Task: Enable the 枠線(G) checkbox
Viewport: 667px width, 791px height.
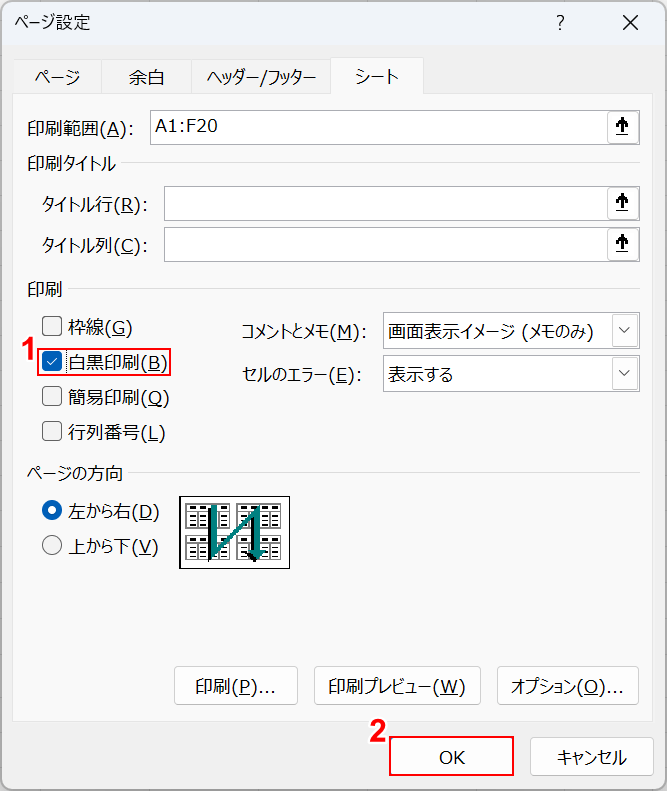Action: pos(52,326)
